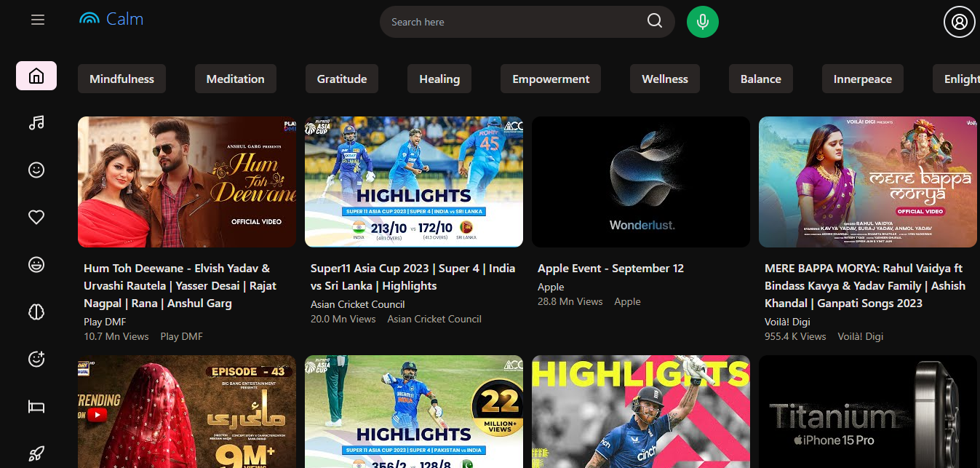The image size is (980, 468).
Task: Click the 20.0 Mn Views text
Action: pyautogui.click(x=343, y=319)
